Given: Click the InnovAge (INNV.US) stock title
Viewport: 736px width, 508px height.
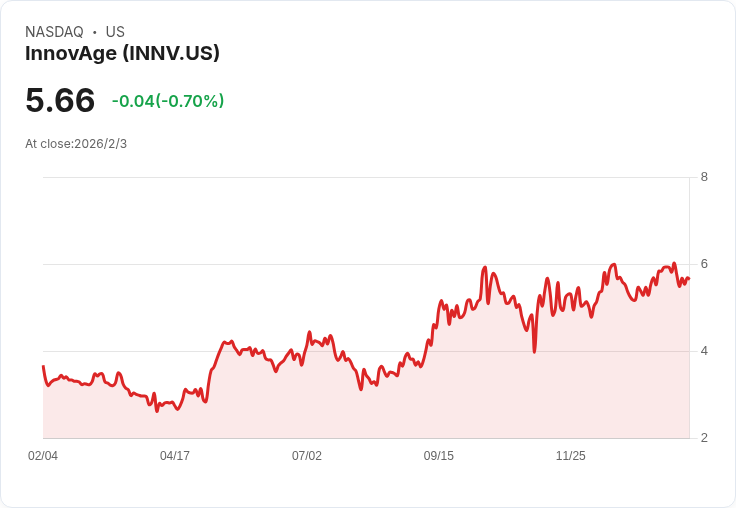Looking at the screenshot, I should (x=122, y=54).
